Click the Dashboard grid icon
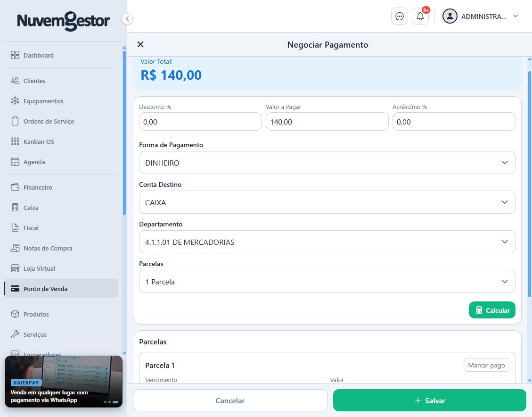 tap(15, 55)
